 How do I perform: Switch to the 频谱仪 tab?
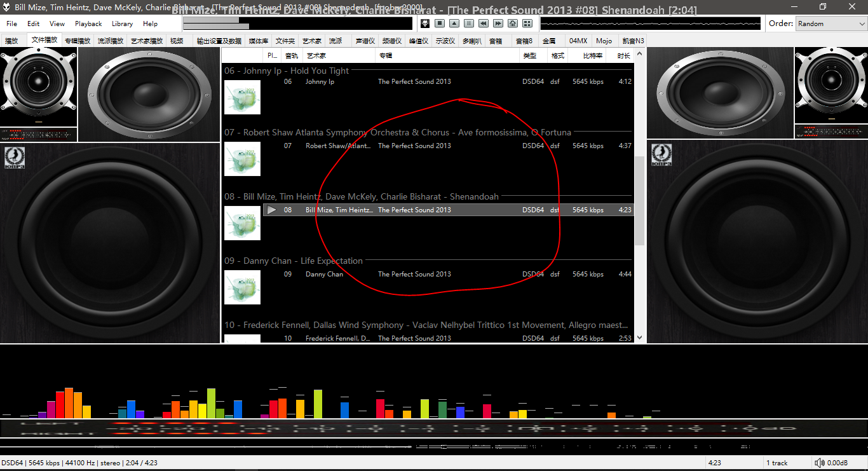(x=391, y=41)
